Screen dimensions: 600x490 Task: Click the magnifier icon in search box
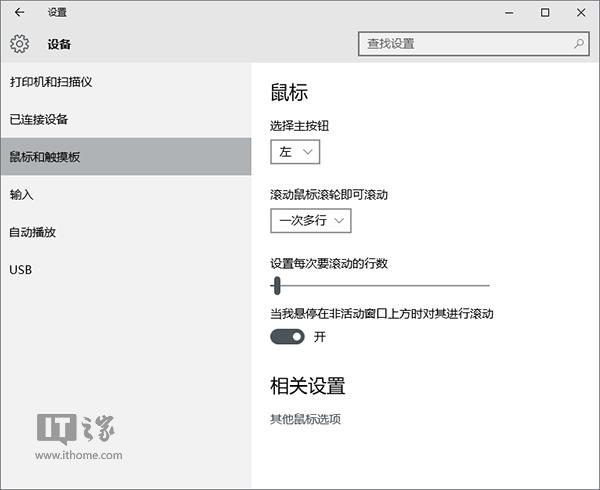click(x=578, y=44)
